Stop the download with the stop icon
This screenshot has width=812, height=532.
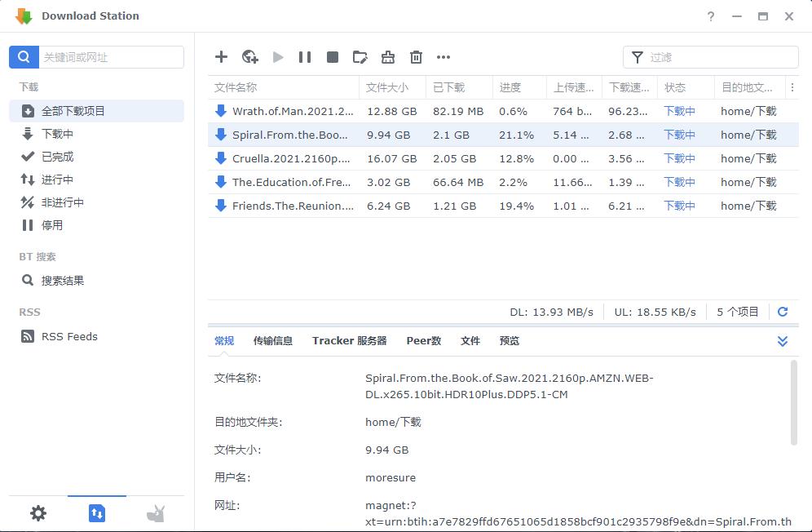tap(332, 57)
